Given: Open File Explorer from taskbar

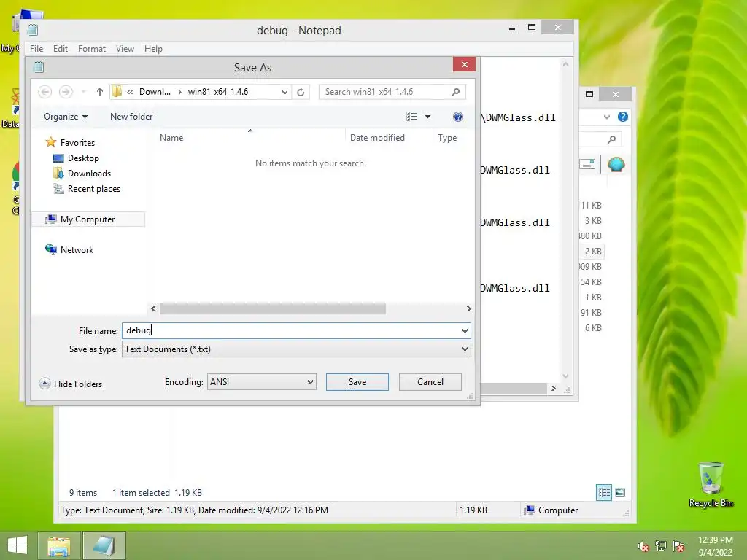Looking at the screenshot, I should tap(59, 545).
